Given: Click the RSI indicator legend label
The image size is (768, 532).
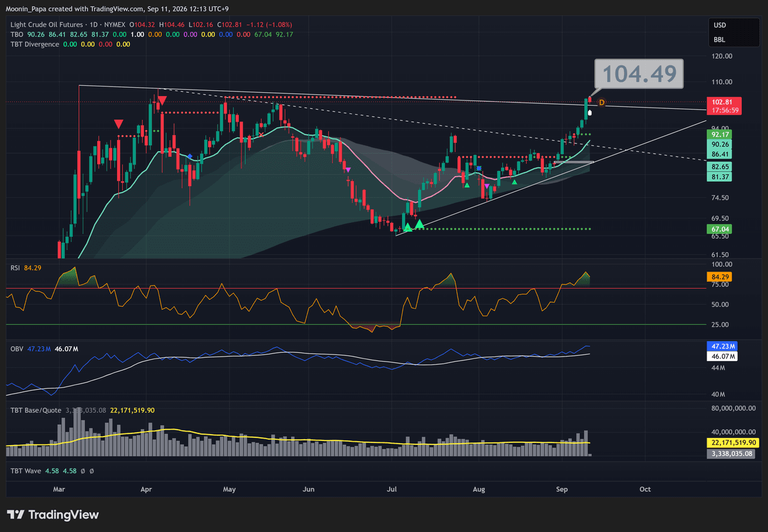Looking at the screenshot, I should pyautogui.click(x=16, y=267).
